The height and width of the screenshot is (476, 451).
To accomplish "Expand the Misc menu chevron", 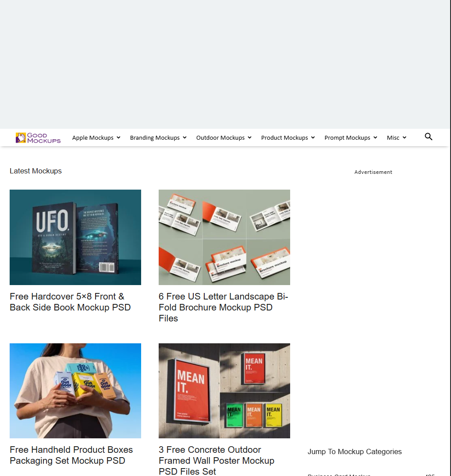I will coord(404,138).
